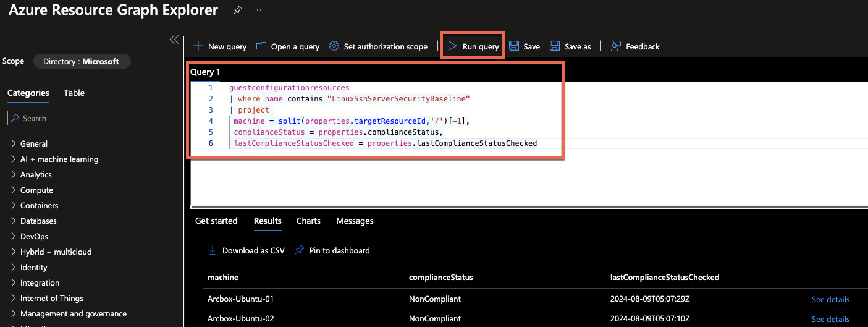This screenshot has width=868, height=327.
Task: Click the Scope label
Action: pyautogui.click(x=14, y=61)
